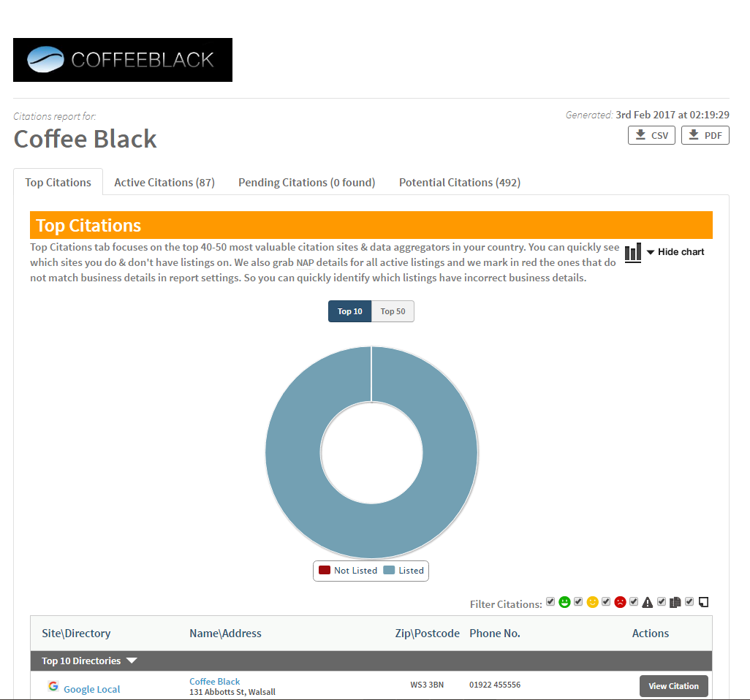The width and height of the screenshot is (750, 700).
Task: Uncheck the blank note filter checkbox
Action: pyautogui.click(x=689, y=601)
